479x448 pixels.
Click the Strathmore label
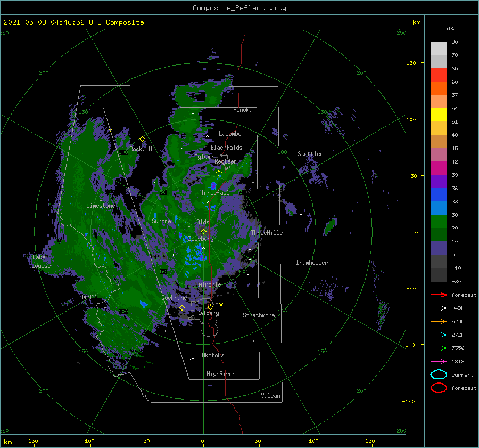[259, 315]
